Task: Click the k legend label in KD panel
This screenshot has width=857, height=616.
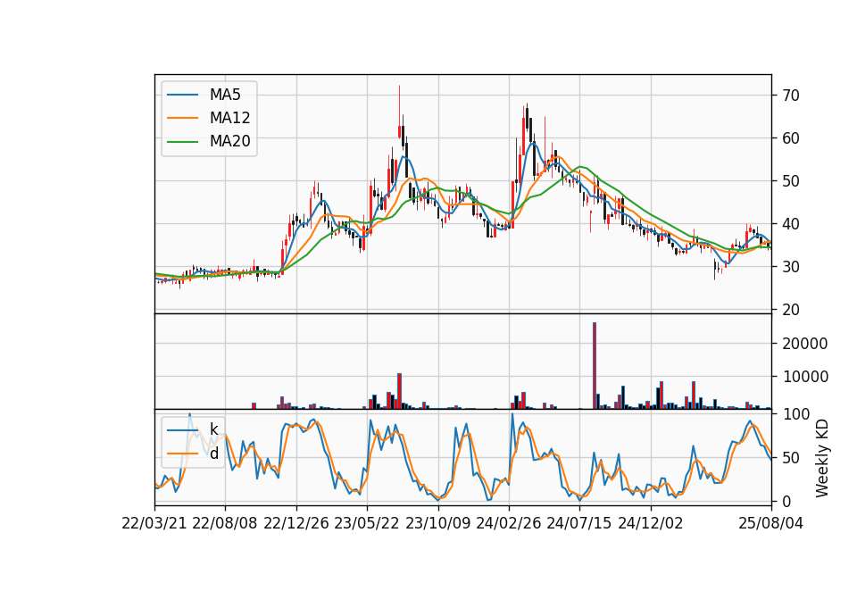Action: tap(213, 429)
